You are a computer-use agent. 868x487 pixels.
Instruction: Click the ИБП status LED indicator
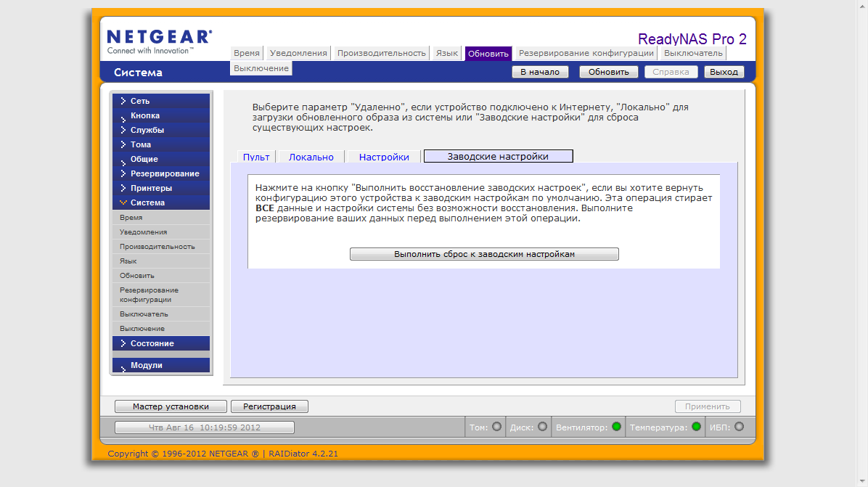pos(739,427)
